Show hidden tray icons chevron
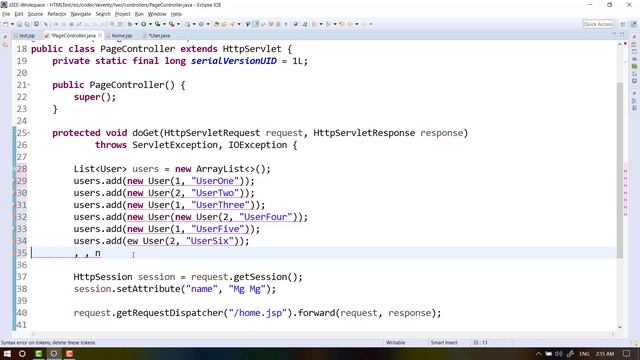The width and height of the screenshot is (640, 360). (x=538, y=353)
